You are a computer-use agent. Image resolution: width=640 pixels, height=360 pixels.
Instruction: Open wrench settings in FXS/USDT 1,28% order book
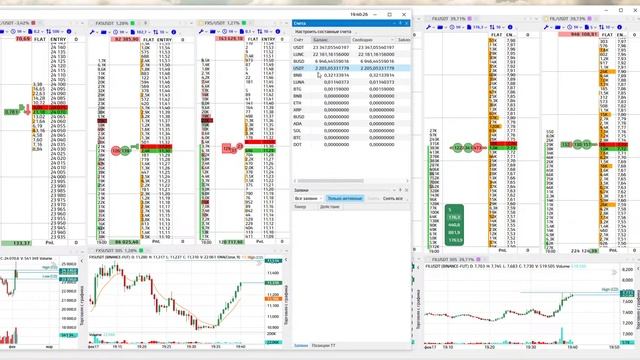pyautogui.click(x=92, y=32)
